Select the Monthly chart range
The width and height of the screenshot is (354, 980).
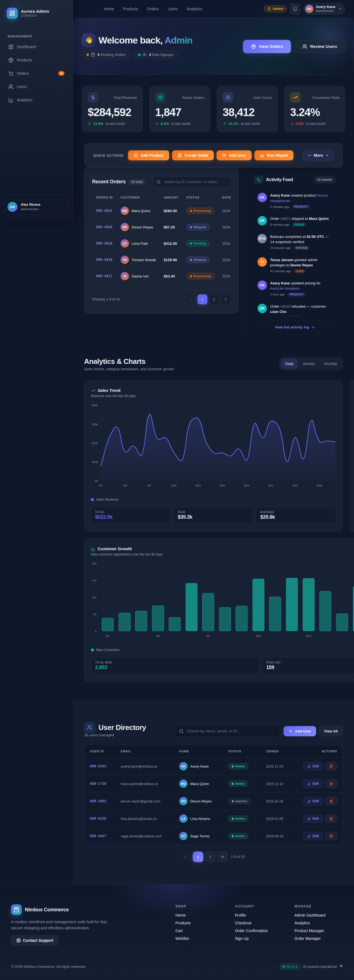point(330,364)
